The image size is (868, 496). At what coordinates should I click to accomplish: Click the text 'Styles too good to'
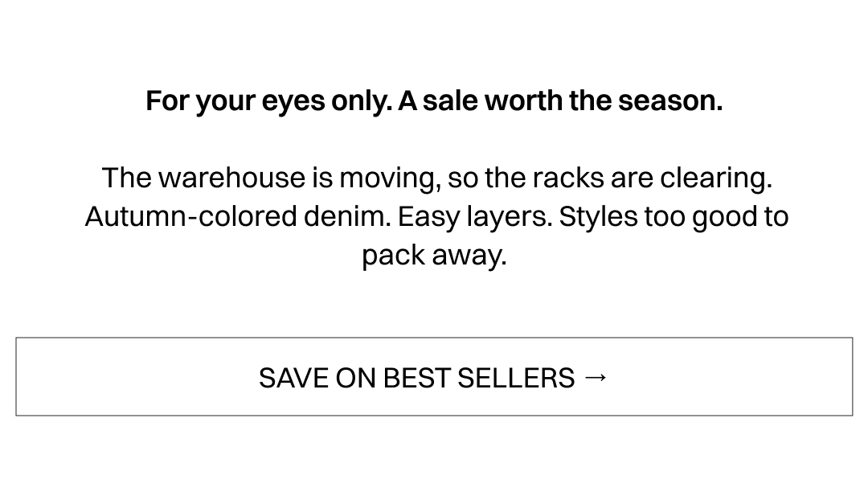tap(674, 216)
